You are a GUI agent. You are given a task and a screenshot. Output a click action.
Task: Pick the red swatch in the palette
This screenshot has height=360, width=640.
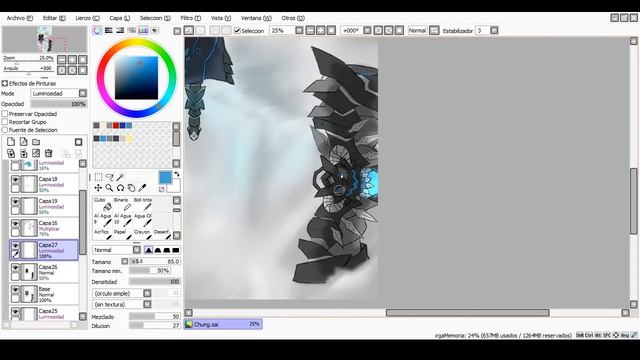(116, 126)
